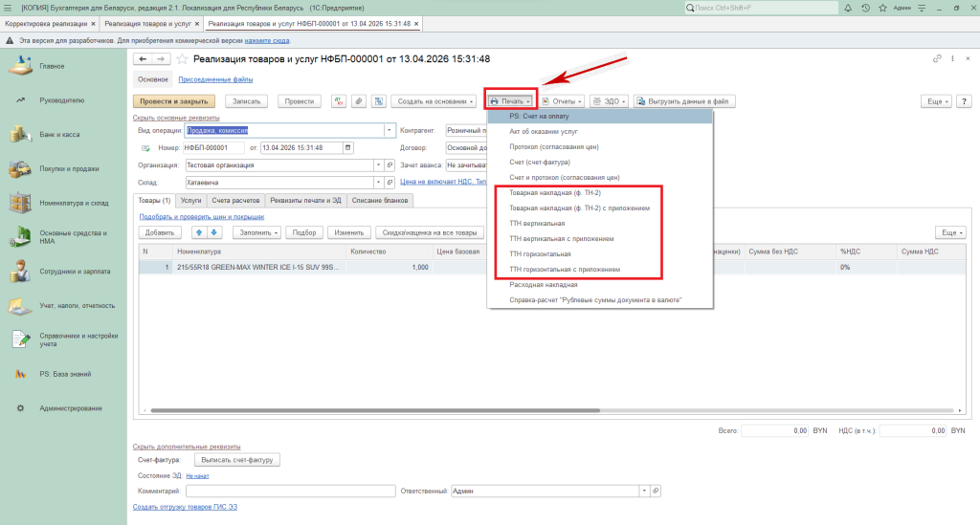Open the calendar picker for document date
The height and width of the screenshot is (525, 980).
coord(347,147)
